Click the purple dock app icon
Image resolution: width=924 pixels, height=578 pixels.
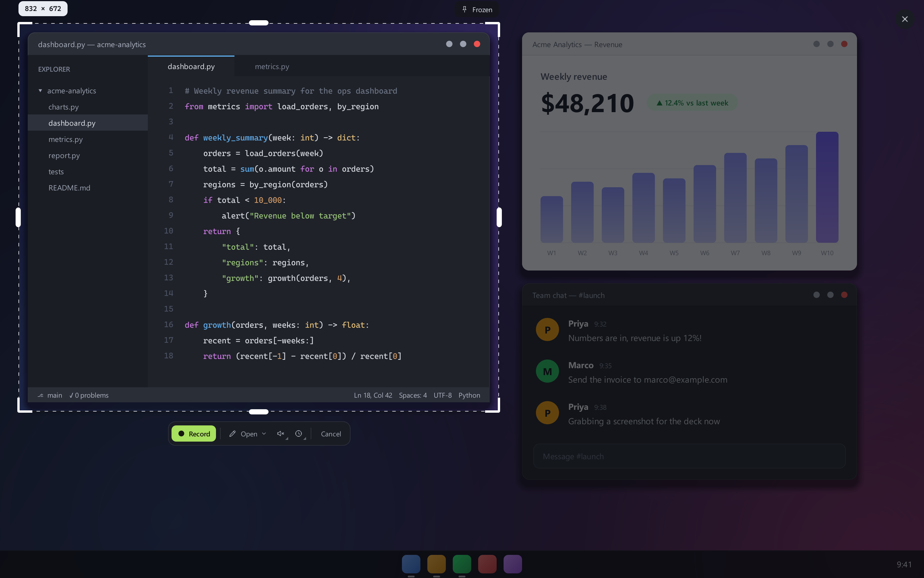tap(513, 564)
